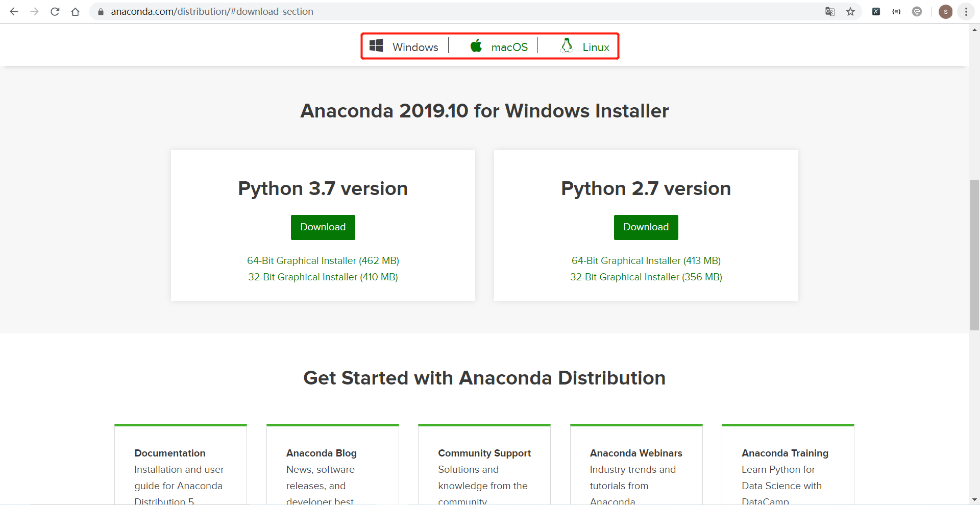980x505 pixels.
Task: Open 32-Bit Graphical Installer (410 MB) link
Action: tap(323, 277)
